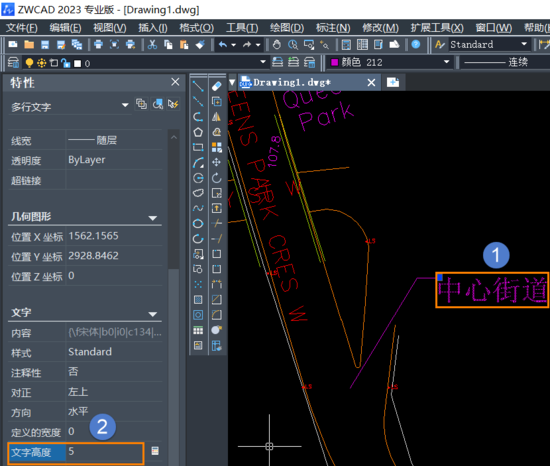Select the Spline curve tool
The height and width of the screenshot is (466, 550).
(x=198, y=208)
